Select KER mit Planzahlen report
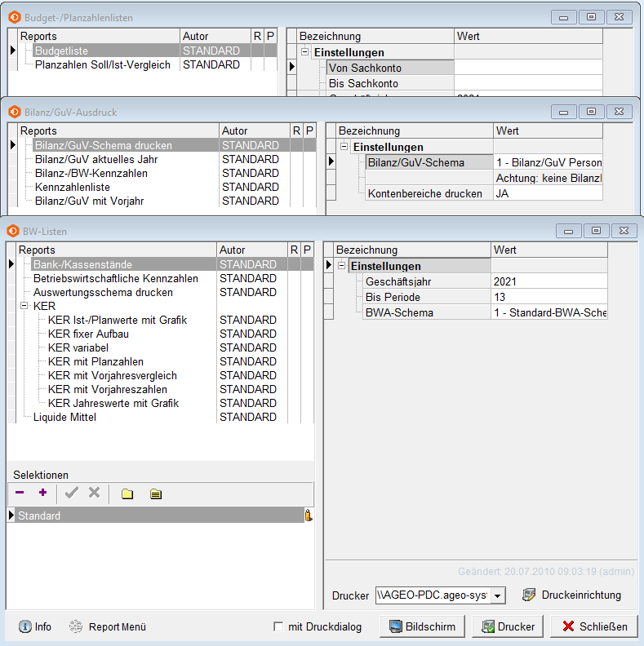Viewport: 644px width, 646px height. (95, 361)
